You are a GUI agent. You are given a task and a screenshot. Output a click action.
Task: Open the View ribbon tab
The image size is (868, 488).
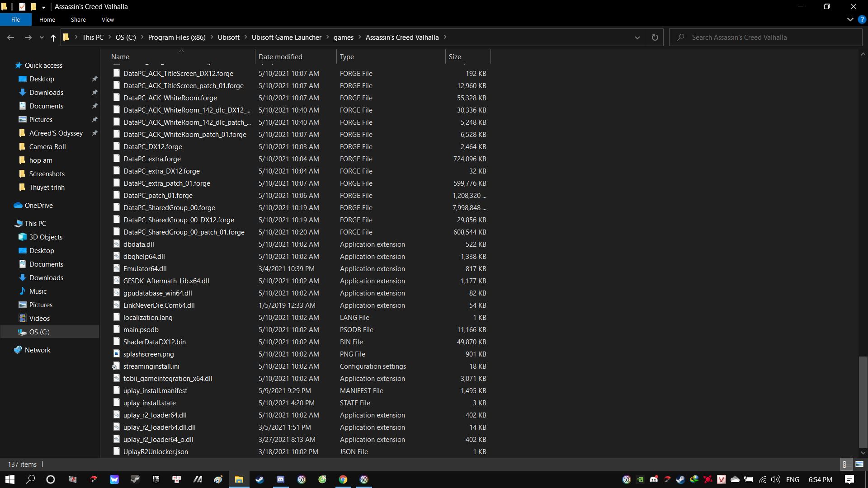coord(108,20)
